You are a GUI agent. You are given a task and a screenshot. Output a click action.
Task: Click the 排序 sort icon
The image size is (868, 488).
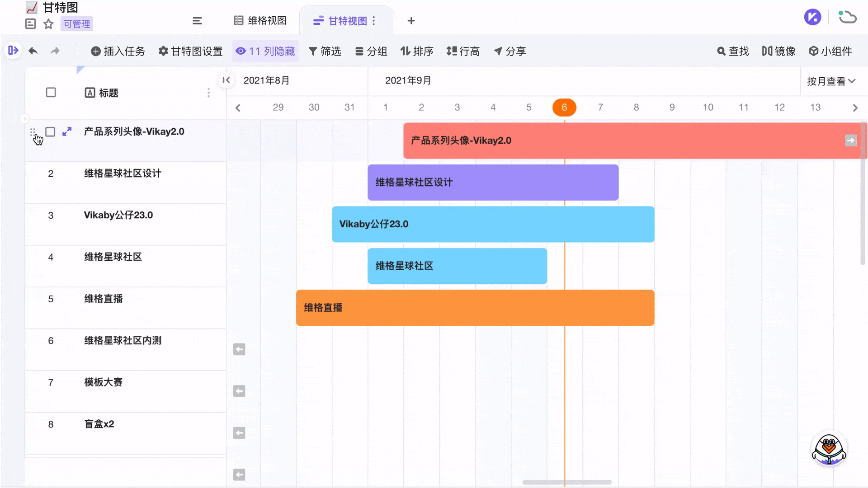[x=406, y=51]
